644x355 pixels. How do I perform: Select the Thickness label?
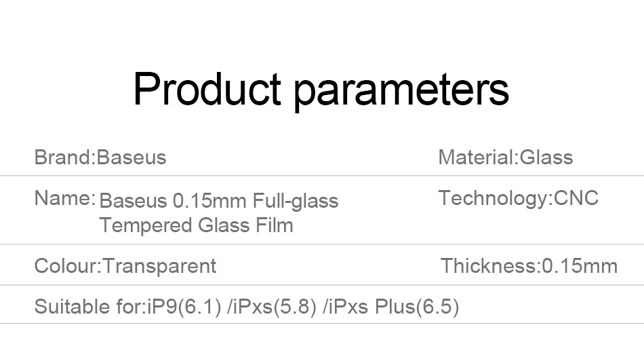(x=489, y=265)
